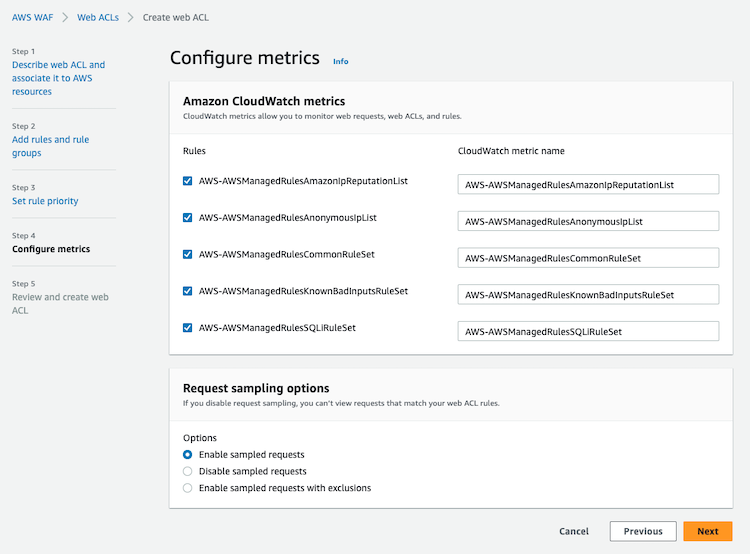Edit AmazonIpReputationList CloudWatch metric name field
Image resolution: width=750 pixels, height=554 pixels.
click(x=588, y=185)
